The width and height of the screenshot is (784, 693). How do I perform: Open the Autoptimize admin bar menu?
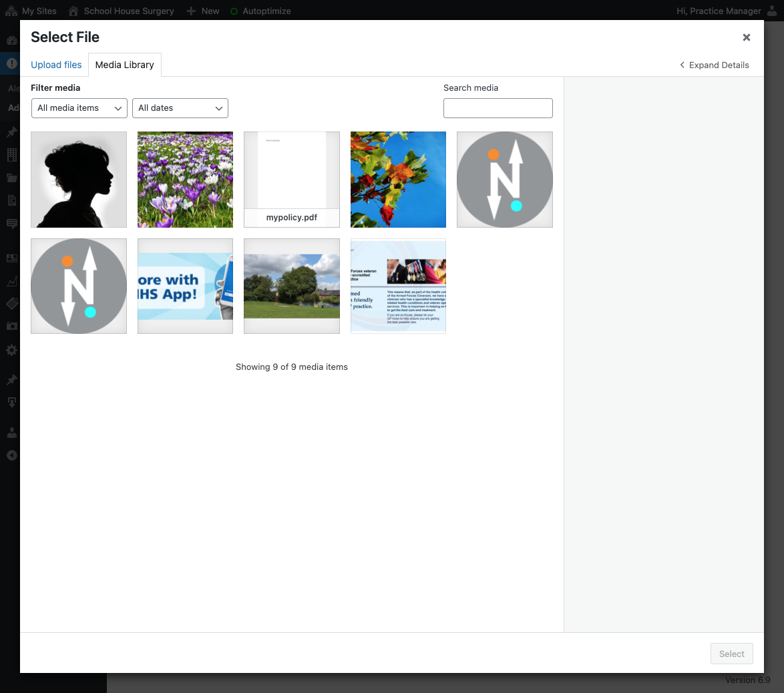266,11
